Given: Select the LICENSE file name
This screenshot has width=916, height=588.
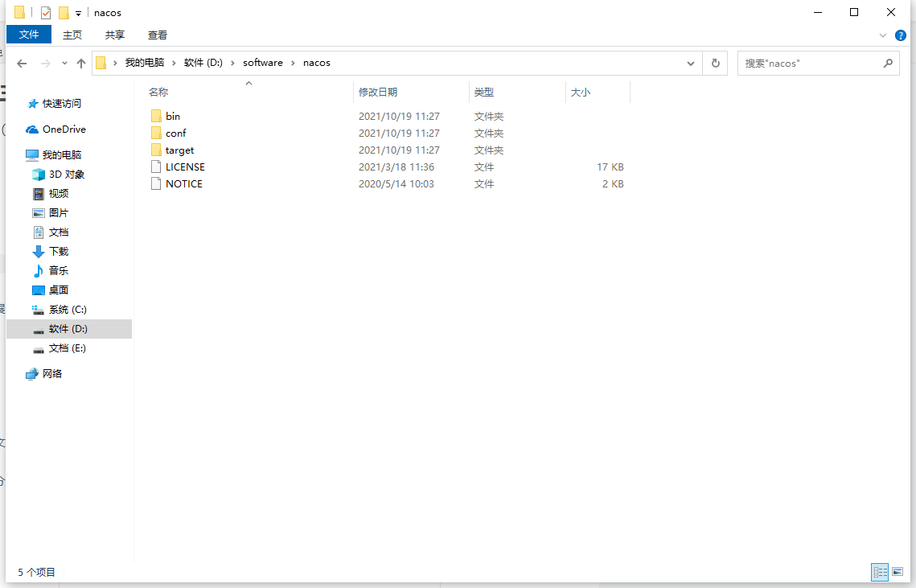Looking at the screenshot, I should point(185,167).
